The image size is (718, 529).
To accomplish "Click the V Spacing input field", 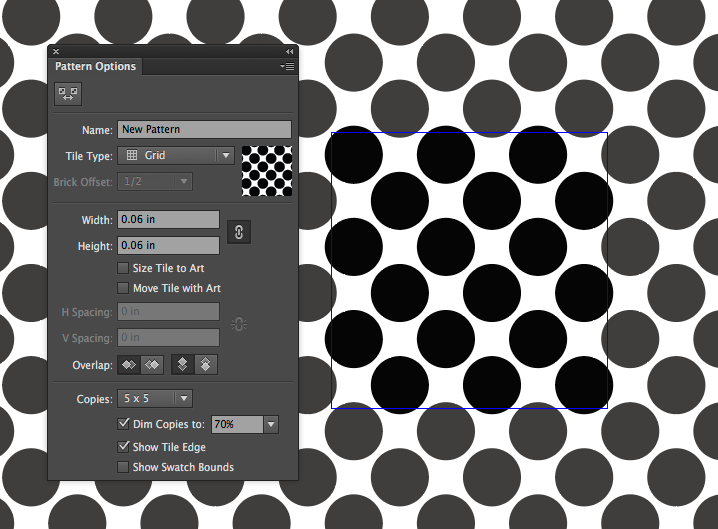I will pyautogui.click(x=169, y=338).
